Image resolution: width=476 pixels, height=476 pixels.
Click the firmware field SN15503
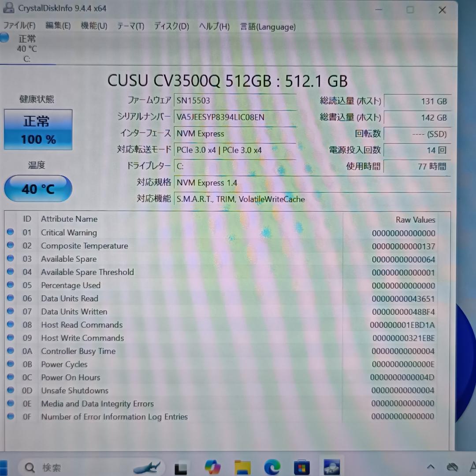click(x=235, y=100)
